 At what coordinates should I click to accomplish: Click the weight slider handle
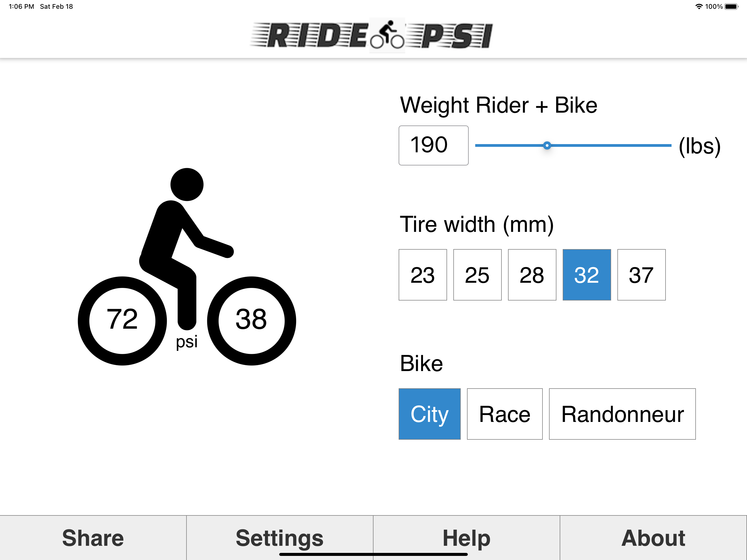[547, 145]
